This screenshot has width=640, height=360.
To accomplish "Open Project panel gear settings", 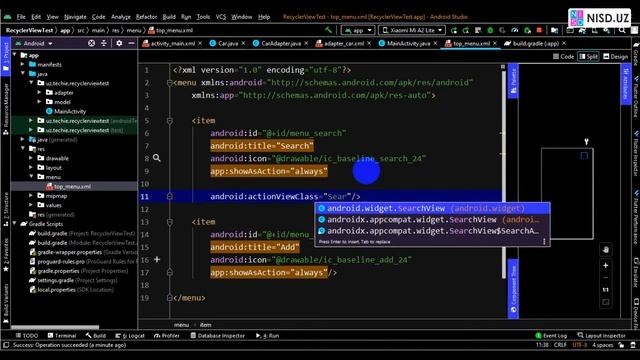I will 119,43.
